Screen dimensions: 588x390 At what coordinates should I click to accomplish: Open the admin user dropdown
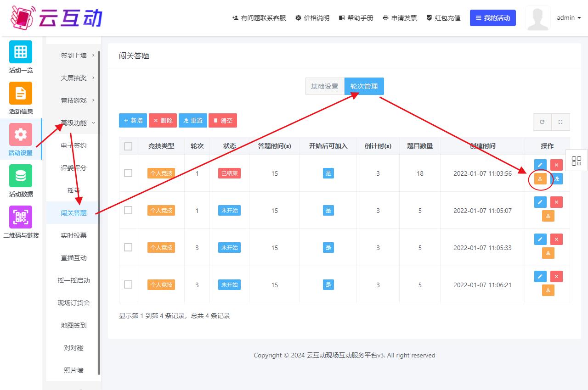(569, 18)
